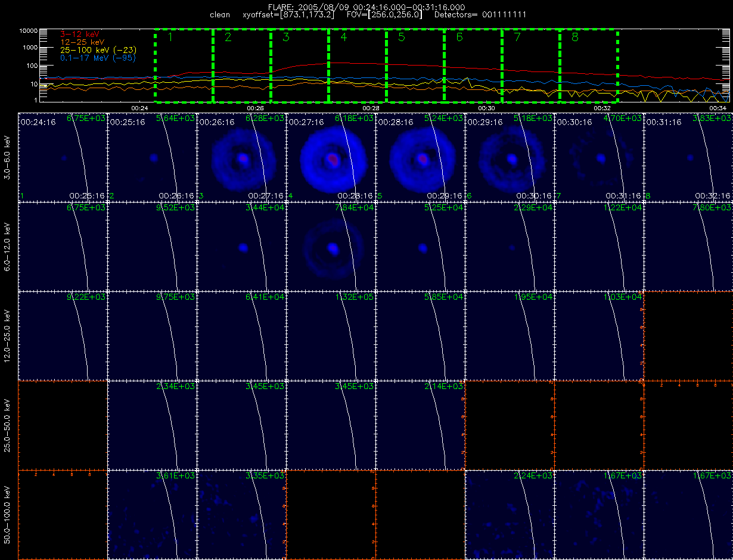
Task: Click the 1.22E+04 peak value
Action: (x=622, y=208)
